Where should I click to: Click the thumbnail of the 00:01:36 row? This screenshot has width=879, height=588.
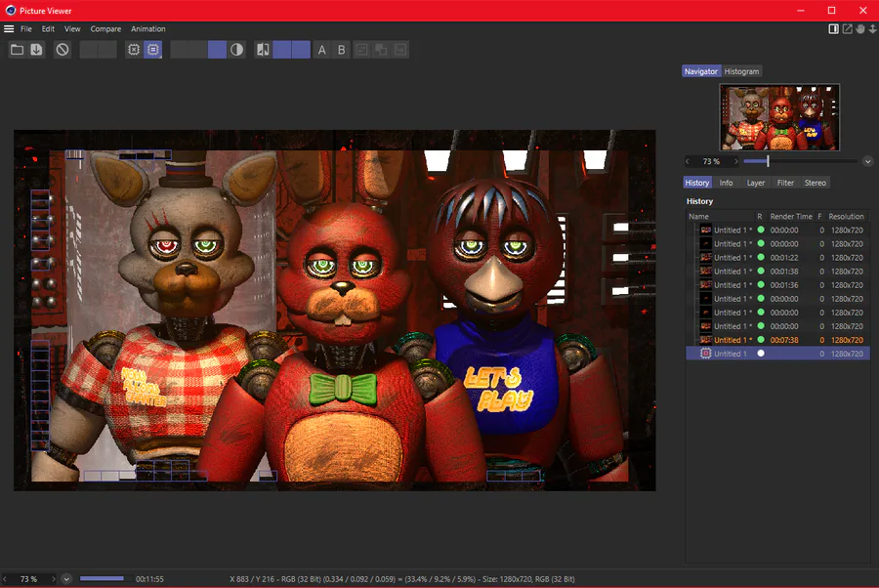pyautogui.click(x=706, y=285)
